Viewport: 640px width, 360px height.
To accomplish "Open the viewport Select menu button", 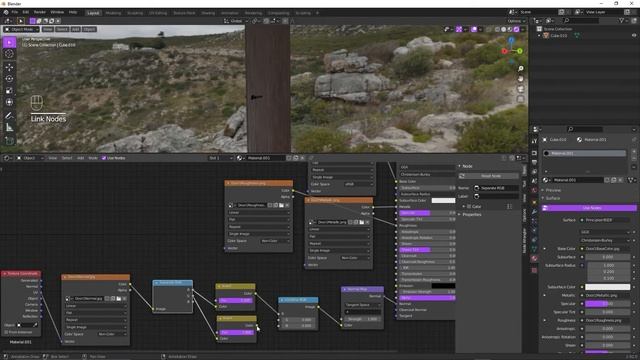I will pos(62,29).
